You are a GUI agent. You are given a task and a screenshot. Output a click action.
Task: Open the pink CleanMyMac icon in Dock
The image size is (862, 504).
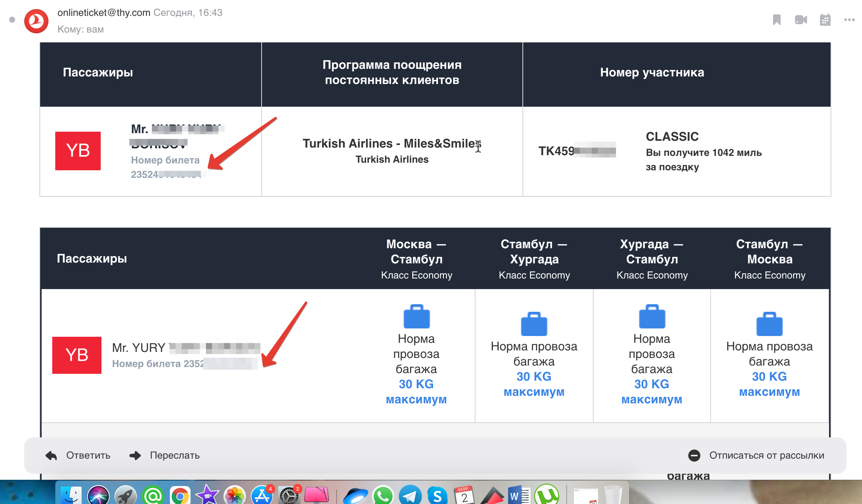pyautogui.click(x=316, y=495)
